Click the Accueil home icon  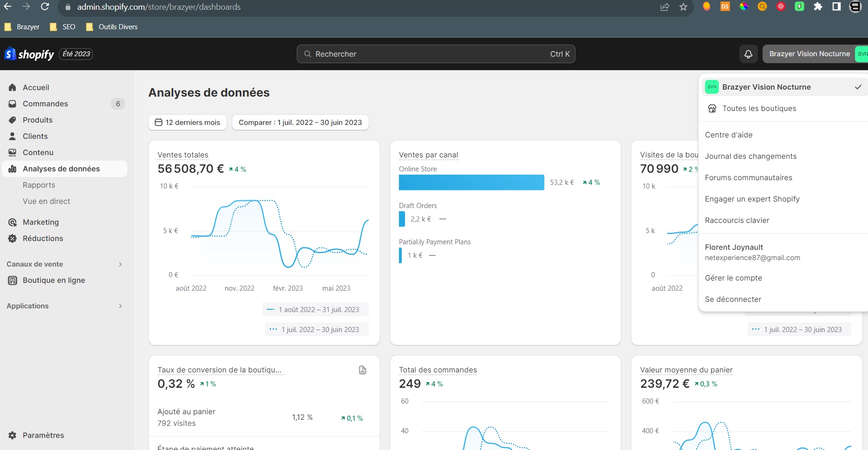pyautogui.click(x=13, y=87)
